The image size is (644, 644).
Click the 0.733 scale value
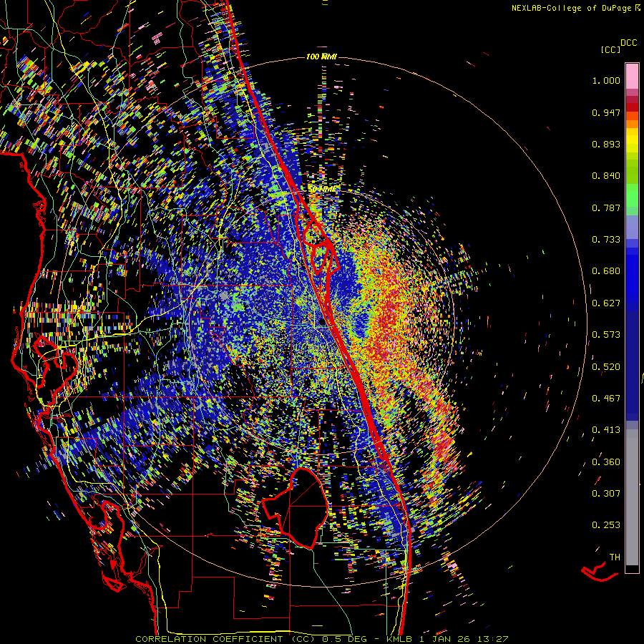(606, 240)
